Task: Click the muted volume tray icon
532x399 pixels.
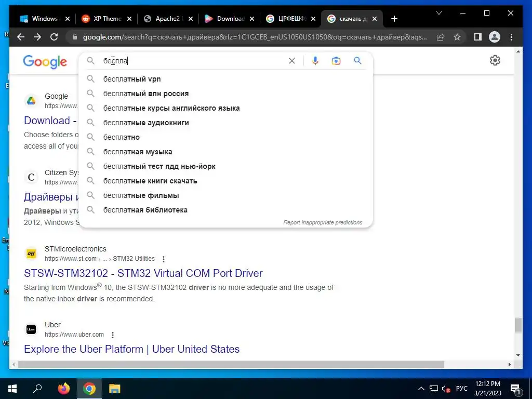Action: click(446, 389)
